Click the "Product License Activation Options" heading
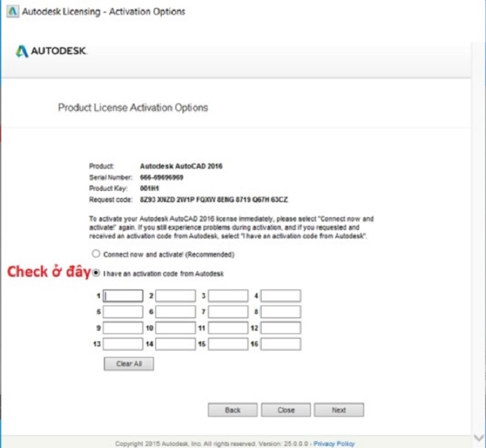 [x=133, y=108]
